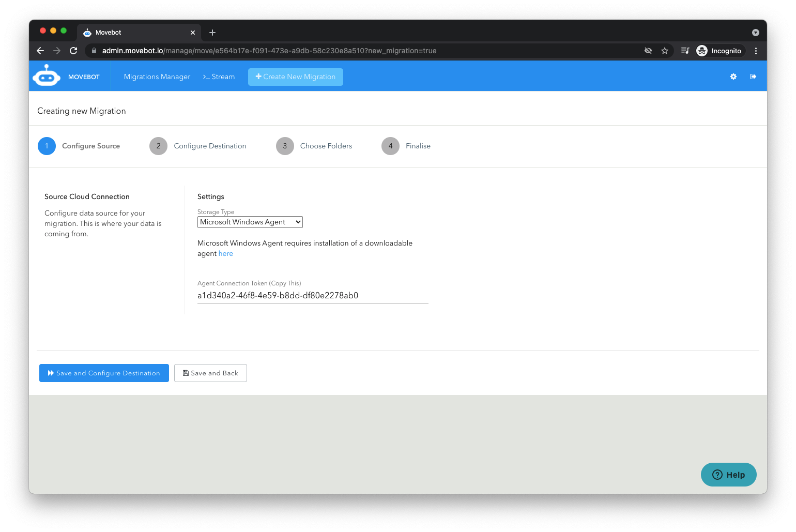Open a new browser tab with plus
Viewport: 796px width, 532px height.
(212, 33)
